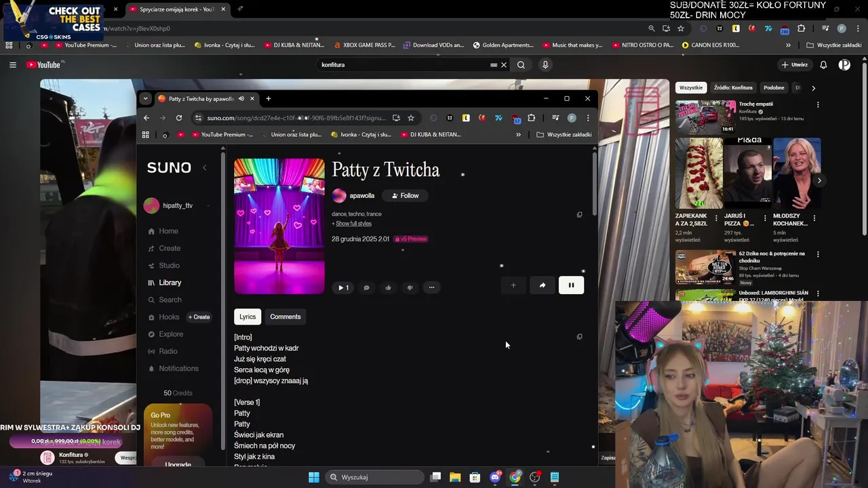Start YouTube voice search microphone
The height and width of the screenshot is (488, 868).
point(545,64)
